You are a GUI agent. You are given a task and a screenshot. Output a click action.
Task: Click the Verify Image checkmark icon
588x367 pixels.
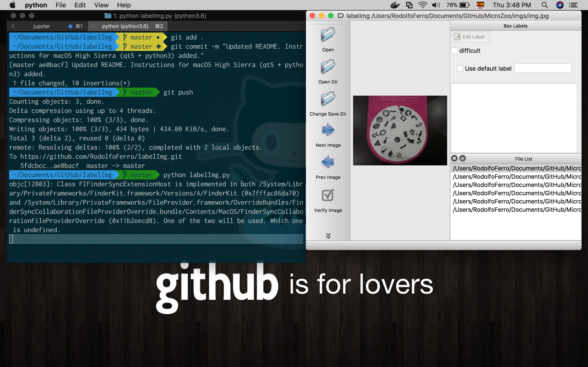point(328,195)
